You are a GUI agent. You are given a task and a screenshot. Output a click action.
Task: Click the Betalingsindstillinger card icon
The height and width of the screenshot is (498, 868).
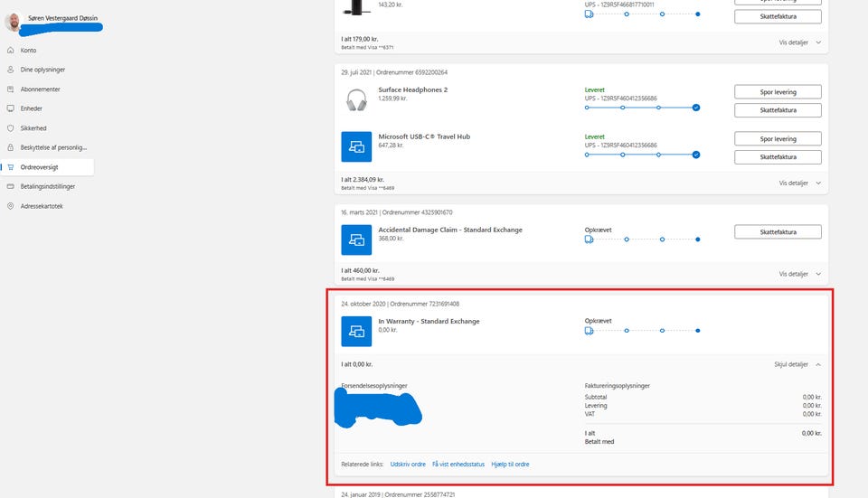click(11, 186)
